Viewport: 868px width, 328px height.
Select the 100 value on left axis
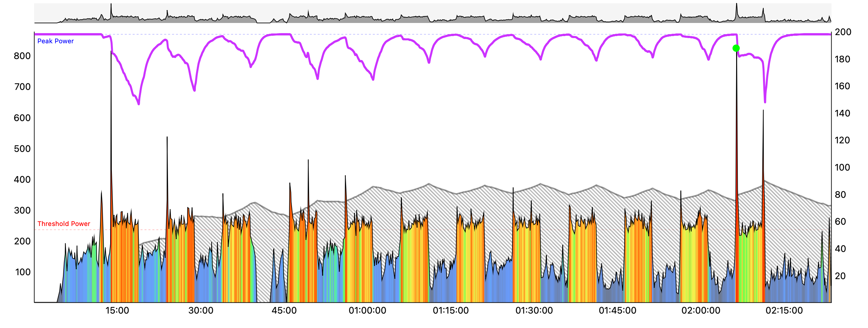pyautogui.click(x=22, y=272)
